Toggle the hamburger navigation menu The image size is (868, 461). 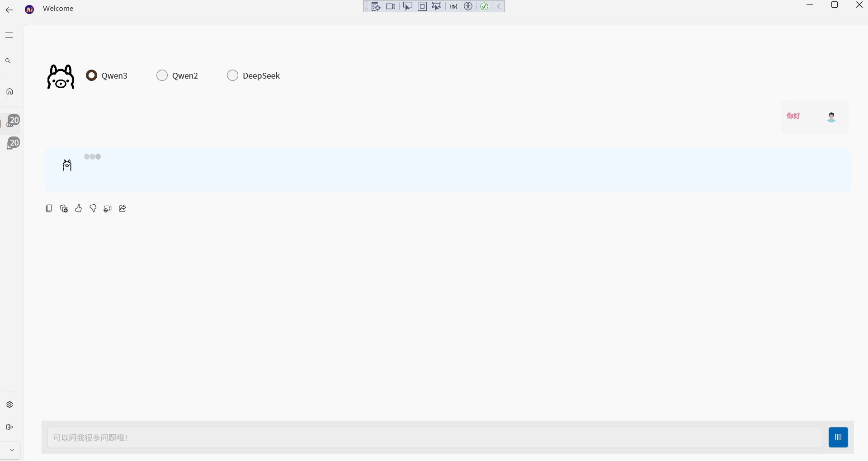click(x=9, y=35)
